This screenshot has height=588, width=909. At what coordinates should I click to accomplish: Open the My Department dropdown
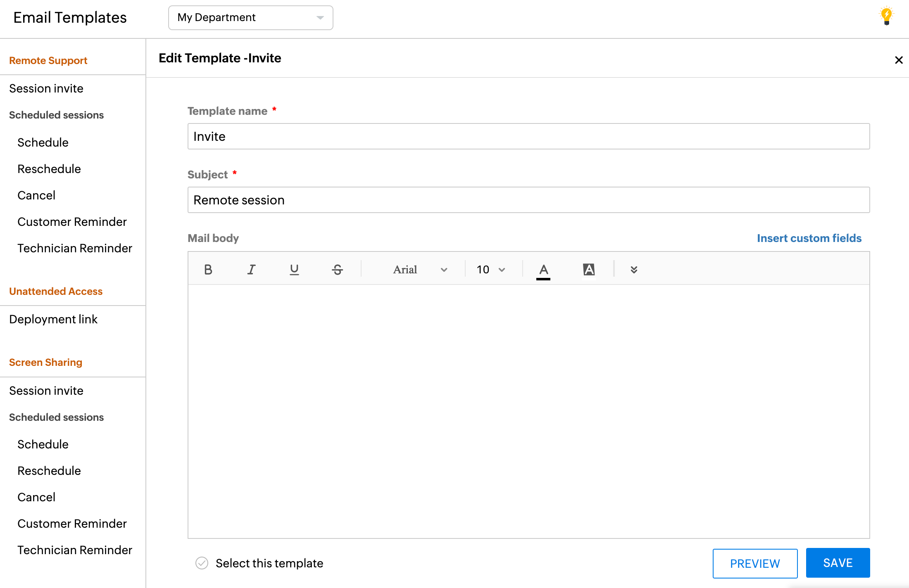point(250,18)
